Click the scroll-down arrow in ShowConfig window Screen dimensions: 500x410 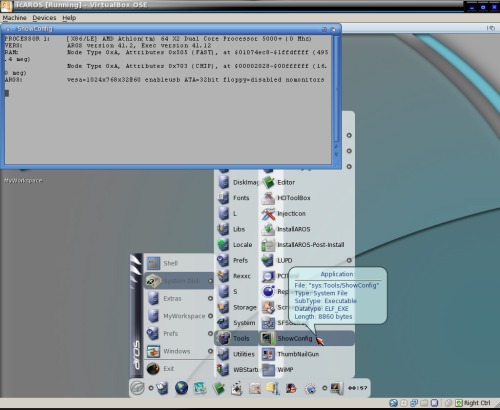point(337,155)
